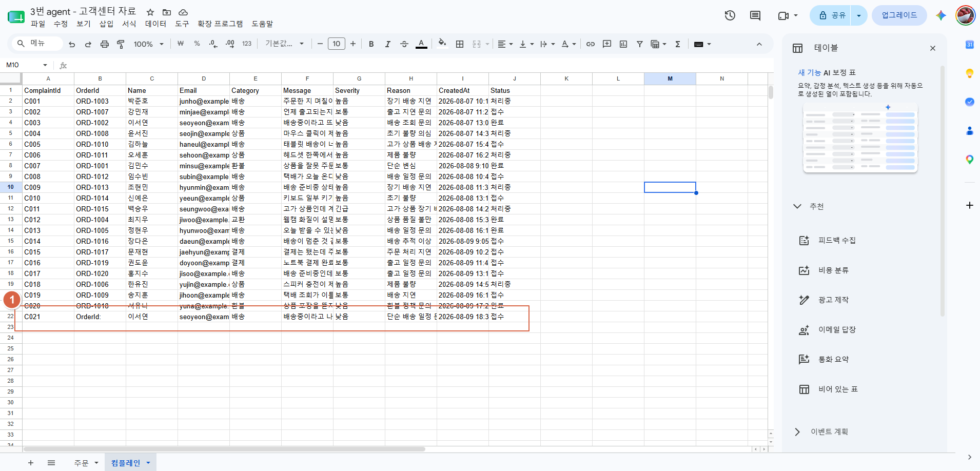Print the spreadsheet
Image resolution: width=980 pixels, height=471 pixels.
(x=105, y=44)
